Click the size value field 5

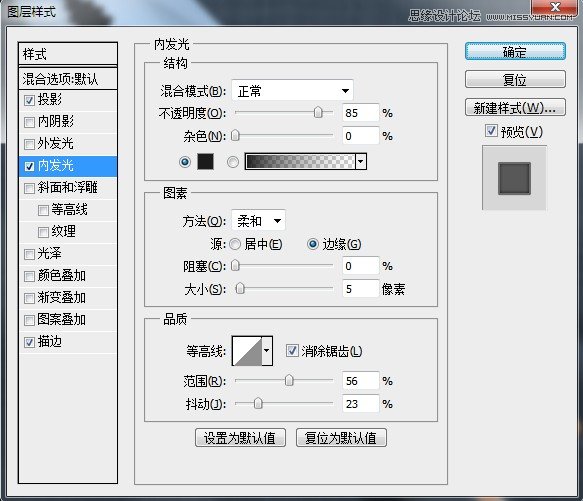pyautogui.click(x=360, y=289)
